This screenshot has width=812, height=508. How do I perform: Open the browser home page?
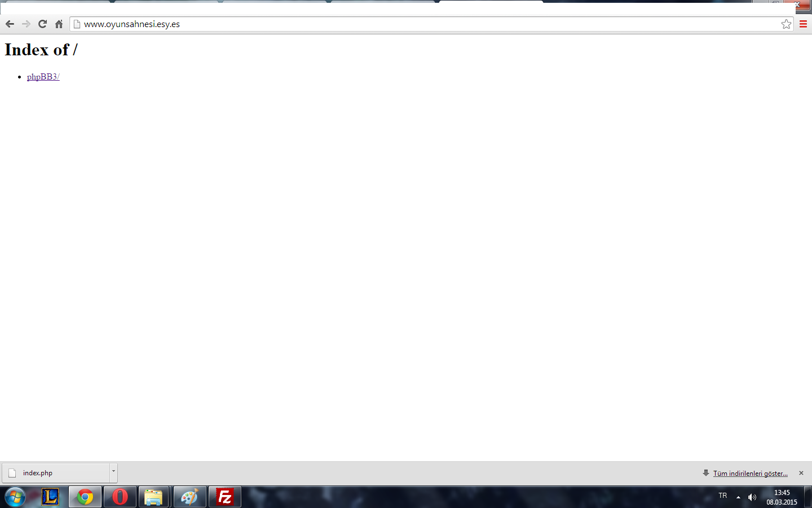click(x=59, y=24)
